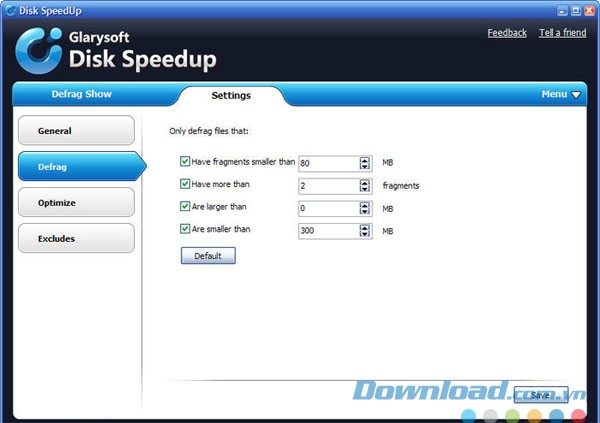Decrease the Are smaller than MB value
600x423 pixels.
364,234
